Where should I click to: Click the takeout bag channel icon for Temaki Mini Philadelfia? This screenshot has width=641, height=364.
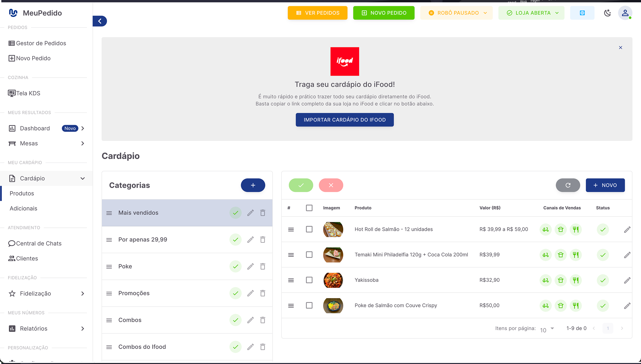tap(561, 255)
